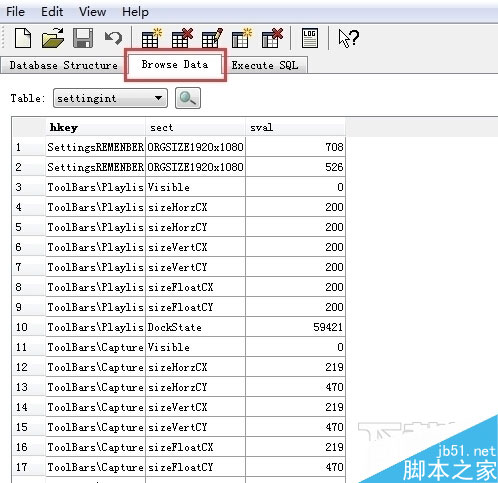Open a database with the folder icon
The width and height of the screenshot is (498, 483).
tap(53, 38)
